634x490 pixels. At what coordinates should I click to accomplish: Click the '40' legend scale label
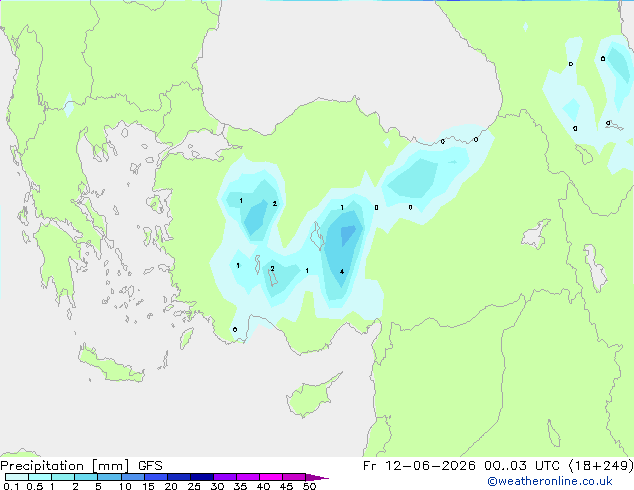pyautogui.click(x=263, y=486)
